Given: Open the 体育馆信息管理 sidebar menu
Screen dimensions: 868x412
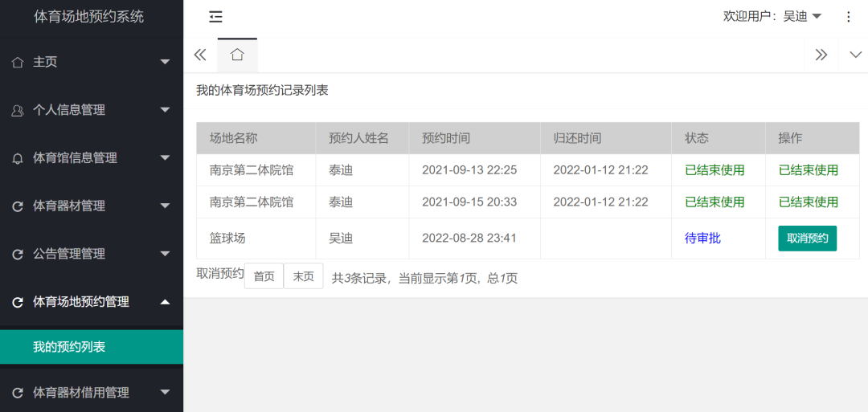Looking at the screenshot, I should 92,158.
